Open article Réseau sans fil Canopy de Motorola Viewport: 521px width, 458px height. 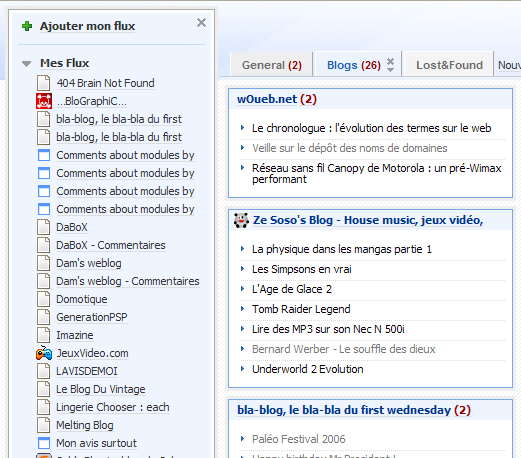click(x=377, y=173)
